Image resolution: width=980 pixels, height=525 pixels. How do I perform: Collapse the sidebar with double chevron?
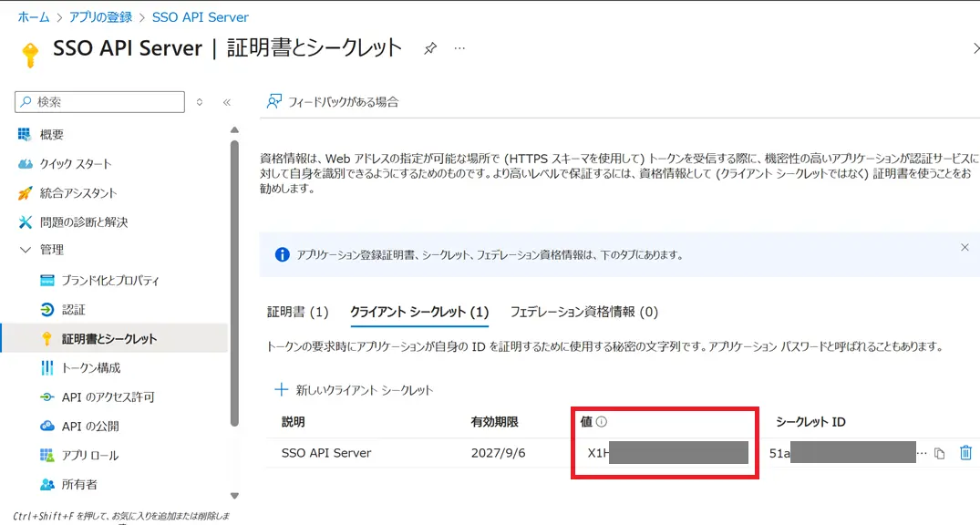(227, 102)
